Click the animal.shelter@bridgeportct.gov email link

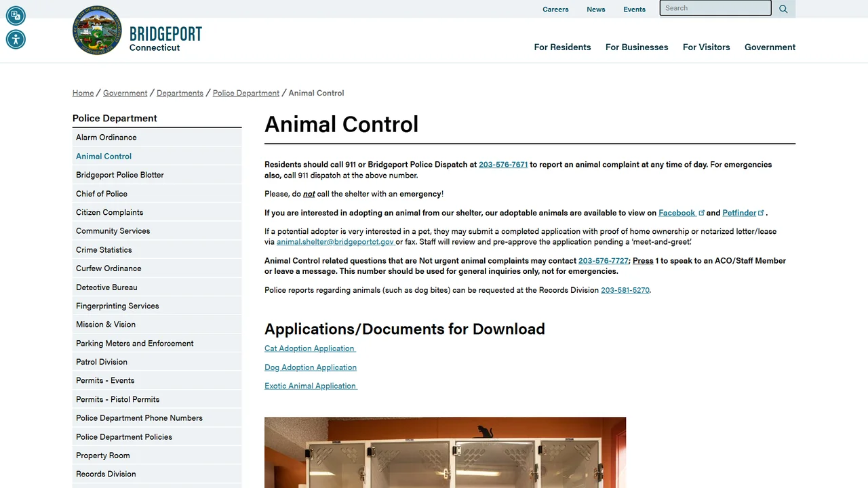[x=335, y=242]
